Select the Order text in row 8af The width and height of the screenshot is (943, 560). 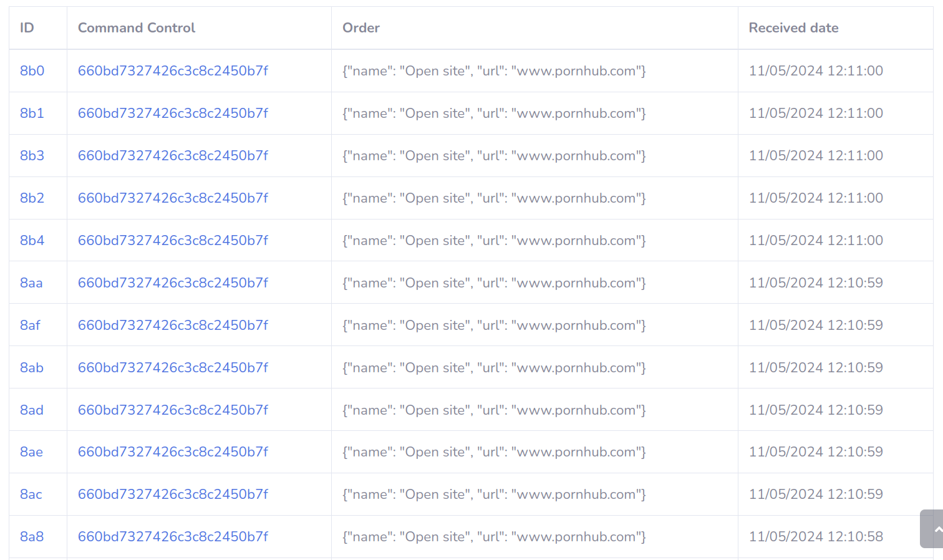pyautogui.click(x=494, y=326)
